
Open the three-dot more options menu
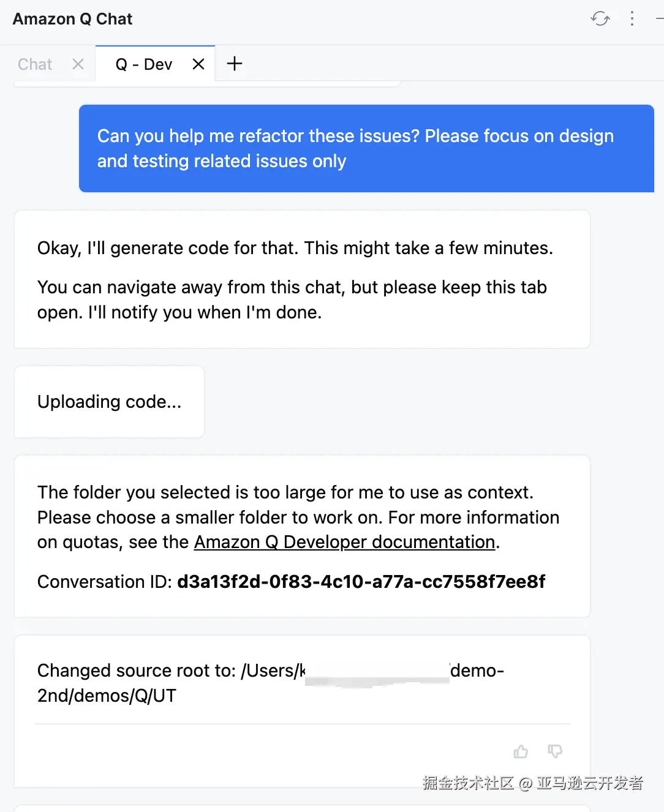point(632,18)
